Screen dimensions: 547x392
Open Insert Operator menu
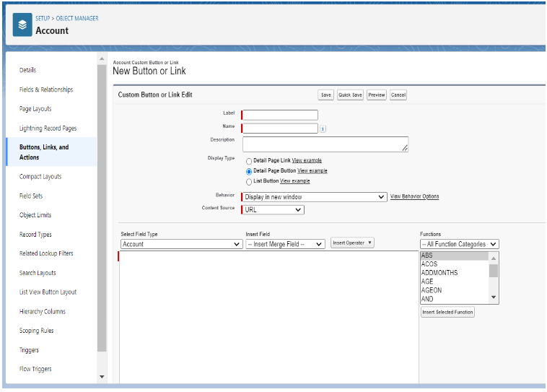click(x=352, y=243)
